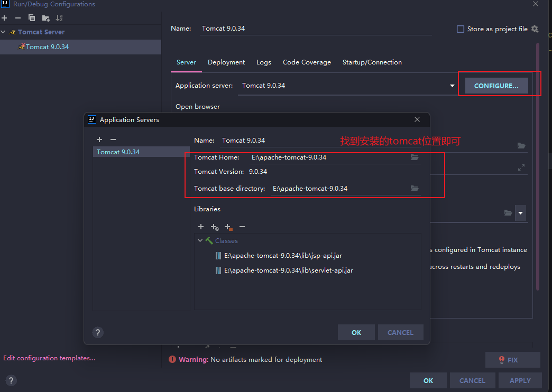Add library class with plus icon
The height and width of the screenshot is (392, 552).
point(201,227)
